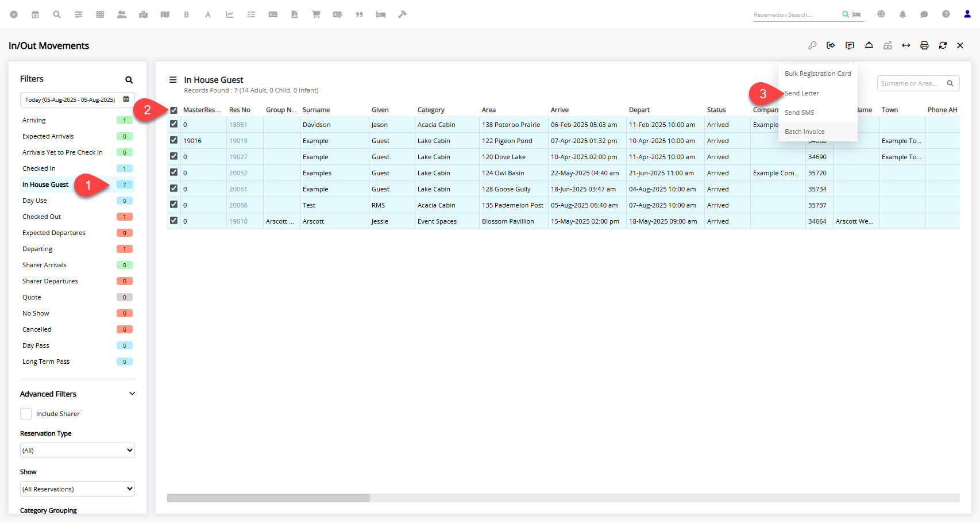The image size is (980, 523).
Task: Open the blue user profile icon
Action: pyautogui.click(x=967, y=14)
